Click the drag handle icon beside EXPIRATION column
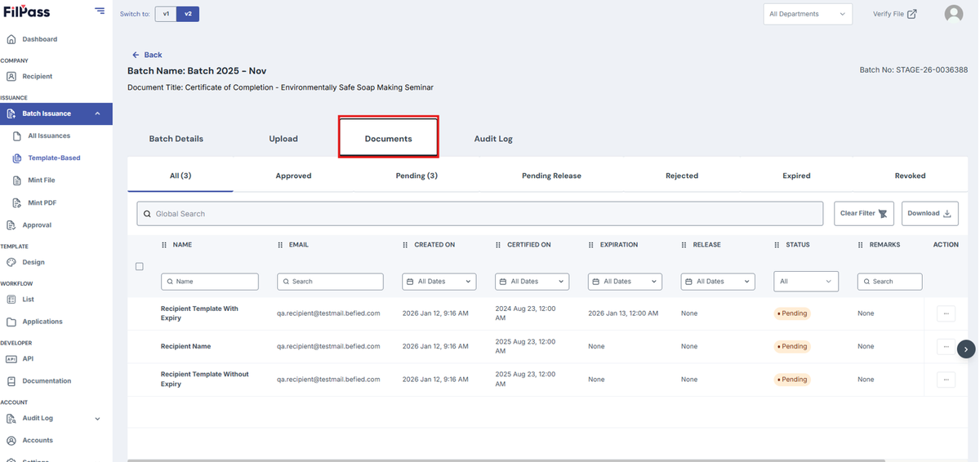The height and width of the screenshot is (462, 980). [591, 245]
